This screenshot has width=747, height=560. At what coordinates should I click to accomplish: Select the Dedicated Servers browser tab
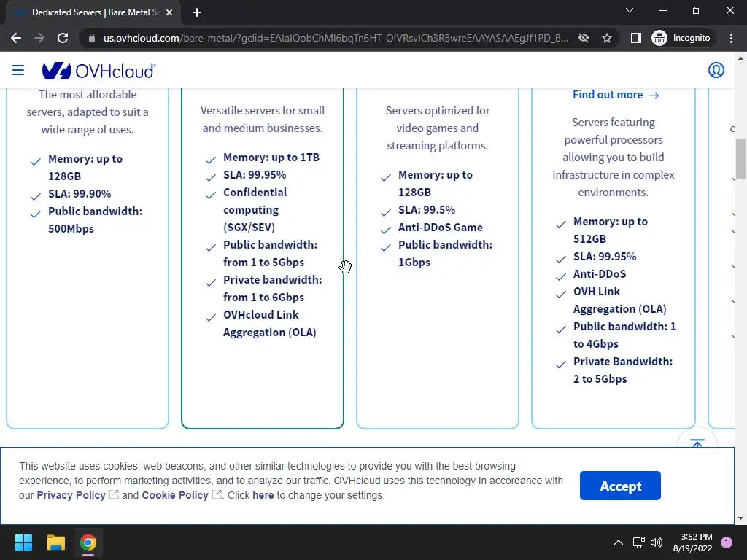[x=93, y=12]
